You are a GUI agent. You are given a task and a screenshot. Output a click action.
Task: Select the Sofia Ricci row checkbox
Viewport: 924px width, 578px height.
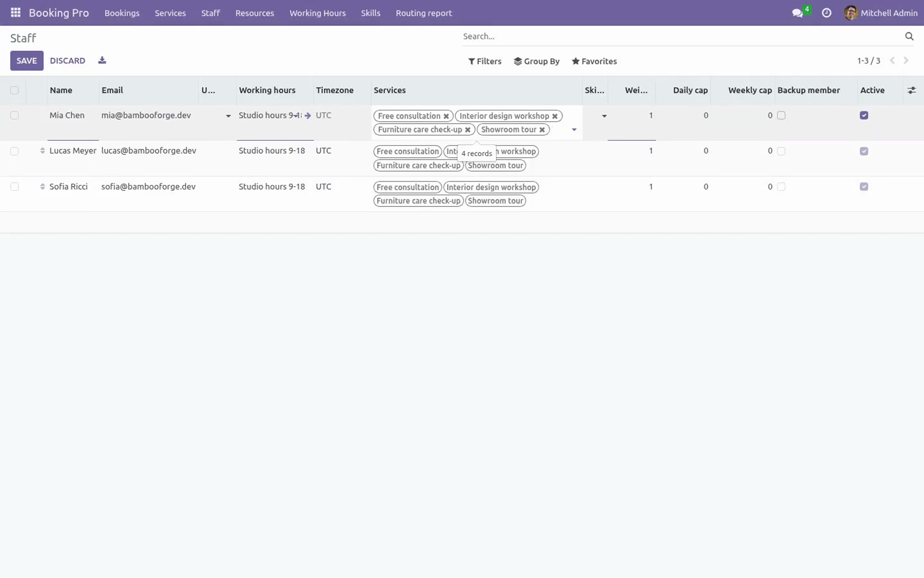click(x=14, y=187)
